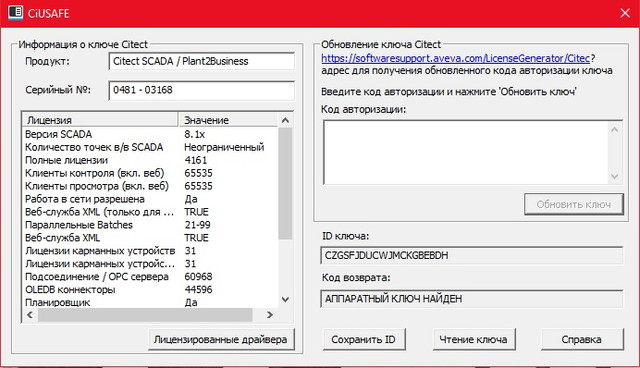Click the value 4161
The height and width of the screenshot is (368, 640).
196,160
